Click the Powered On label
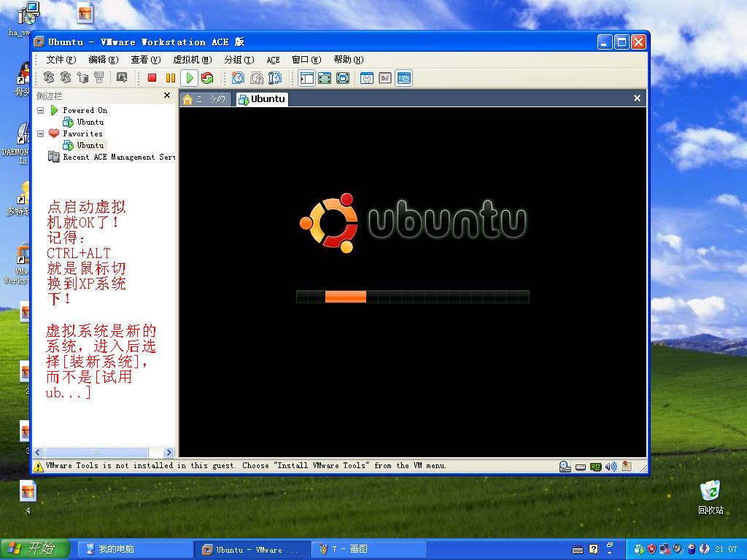The height and width of the screenshot is (560, 747). pyautogui.click(x=85, y=110)
